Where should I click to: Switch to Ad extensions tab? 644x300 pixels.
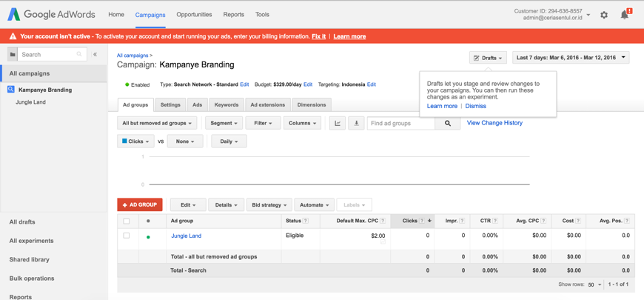point(268,104)
